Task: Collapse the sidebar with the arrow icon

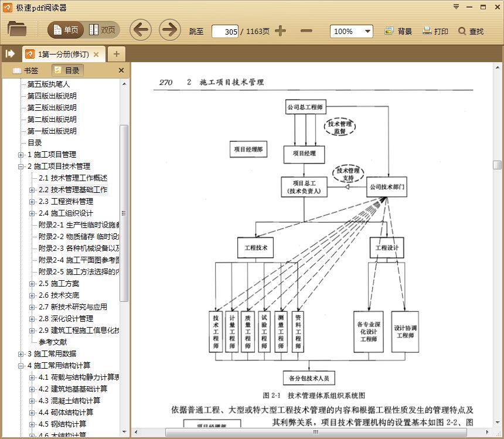Action: pos(10,53)
